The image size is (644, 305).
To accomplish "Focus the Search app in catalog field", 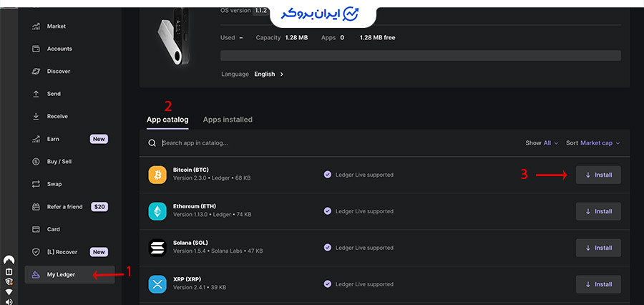I will coord(286,143).
